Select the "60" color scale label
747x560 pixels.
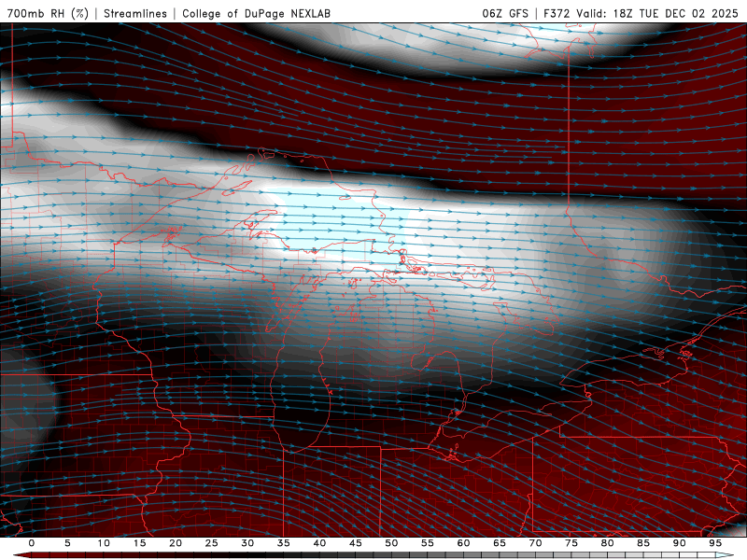click(x=463, y=543)
